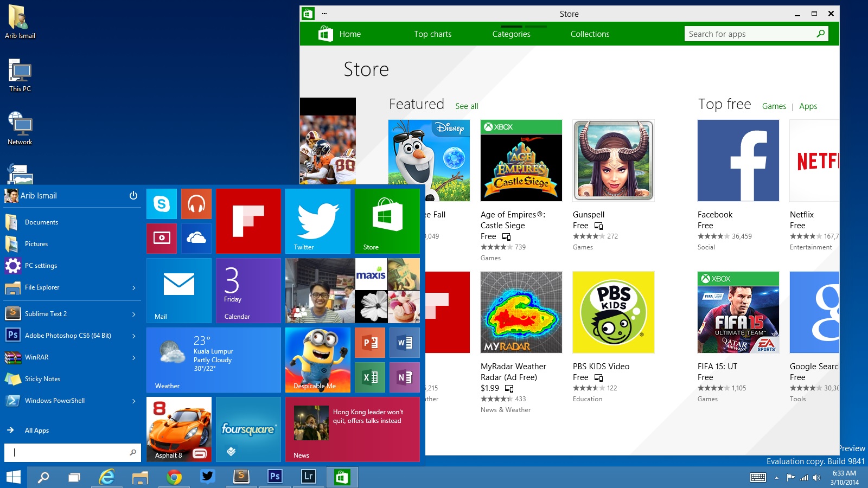Click the Windows Start button
Viewport: 868px width, 488px height.
tap(13, 477)
